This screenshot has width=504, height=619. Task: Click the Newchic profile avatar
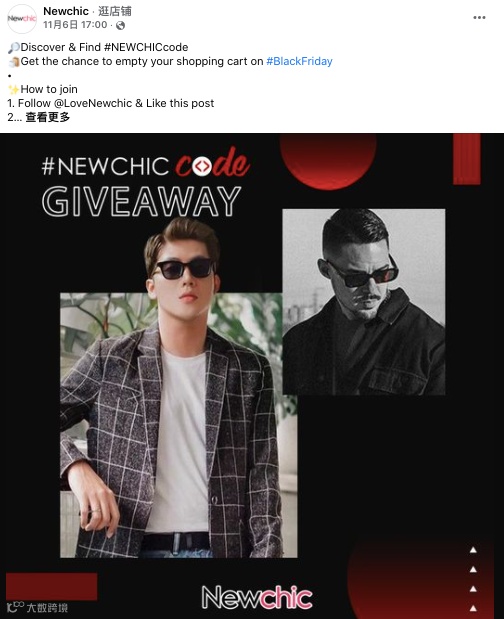tap(22, 19)
